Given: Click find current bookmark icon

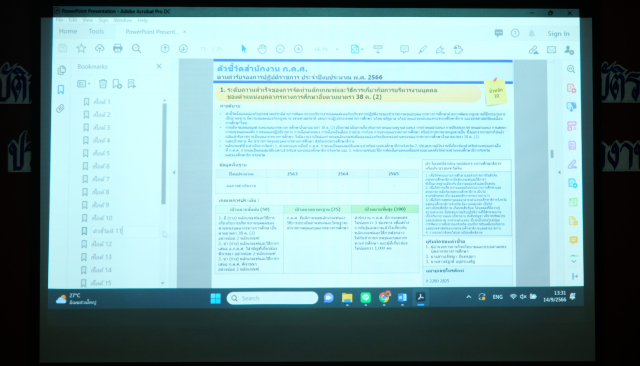Looking at the screenshot, I should pos(131,84).
